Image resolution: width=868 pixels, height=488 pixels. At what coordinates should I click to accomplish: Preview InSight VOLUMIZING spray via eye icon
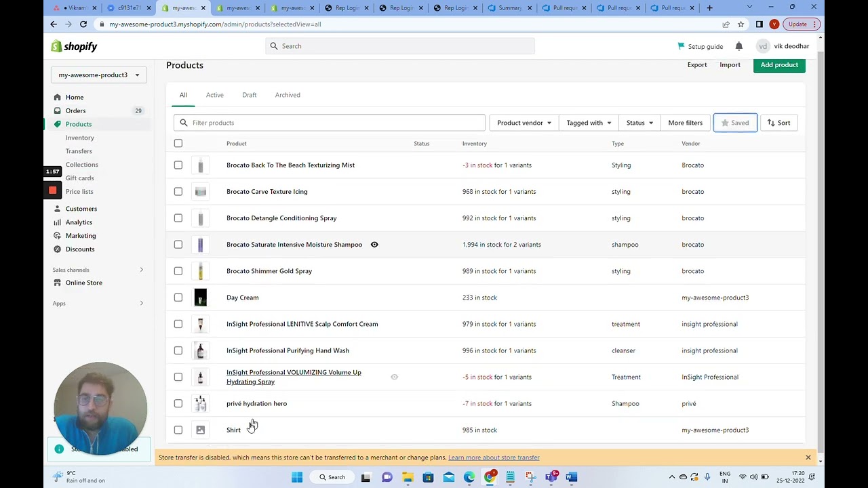pyautogui.click(x=394, y=377)
